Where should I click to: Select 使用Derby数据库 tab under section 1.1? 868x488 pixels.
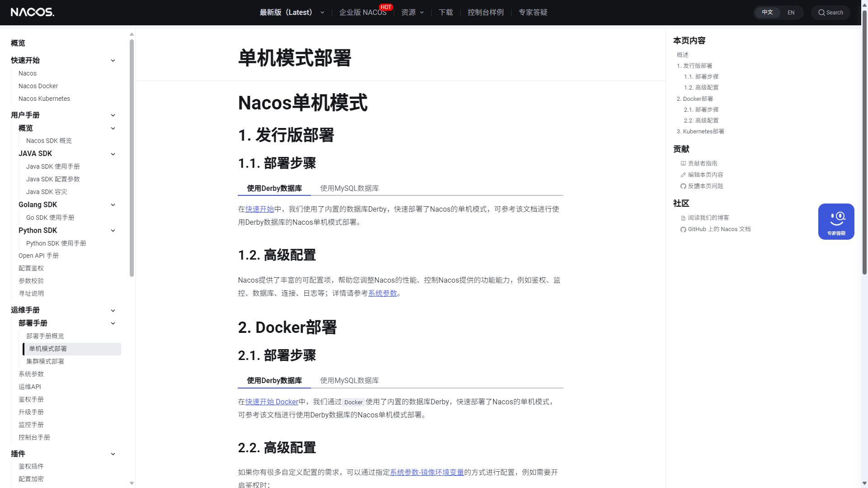[x=274, y=188]
